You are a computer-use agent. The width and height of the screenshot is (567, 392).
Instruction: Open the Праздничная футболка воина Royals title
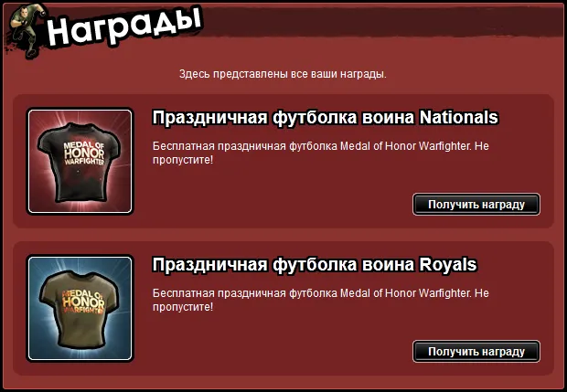click(x=315, y=264)
